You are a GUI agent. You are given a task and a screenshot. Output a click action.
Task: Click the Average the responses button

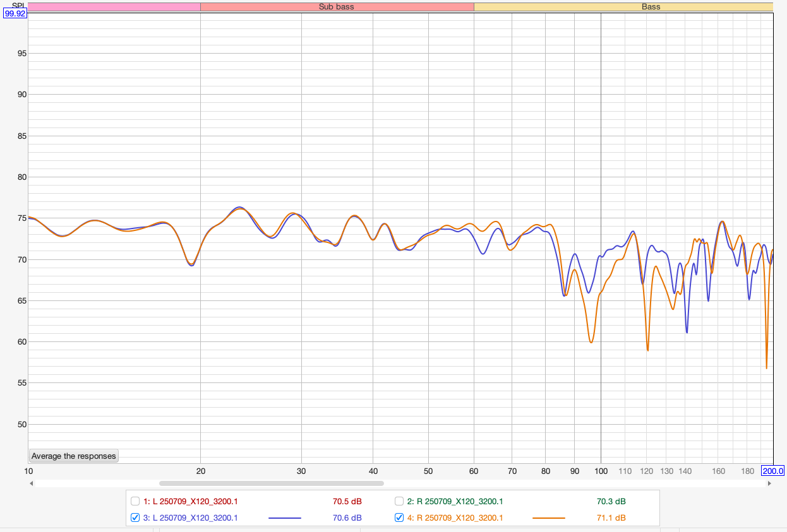74,456
